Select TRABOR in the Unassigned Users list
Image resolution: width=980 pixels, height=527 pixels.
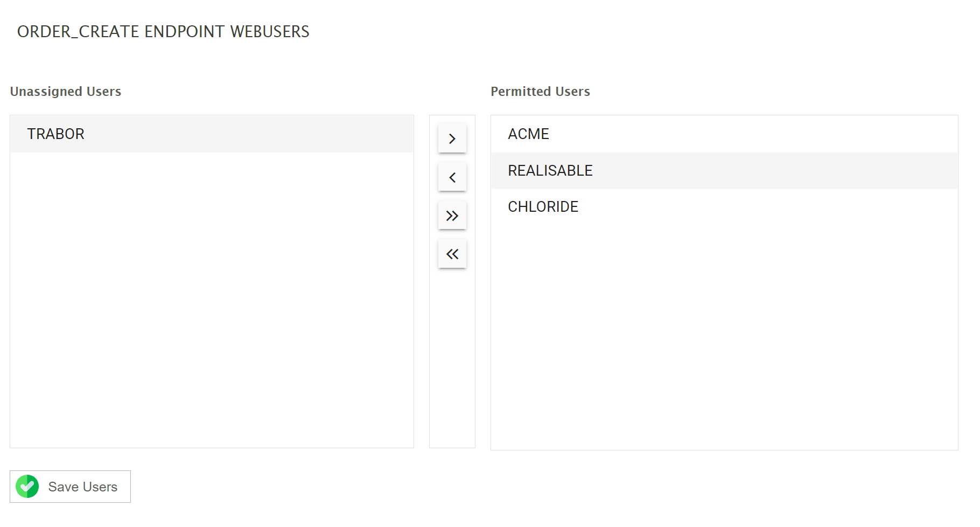point(56,134)
